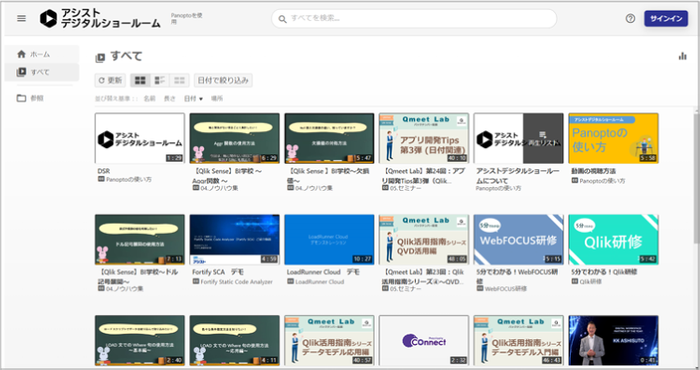Viewport: 700px width, 370px height.
Task: Click 5分でわかる！Qlik研修 title
Action: (604, 272)
